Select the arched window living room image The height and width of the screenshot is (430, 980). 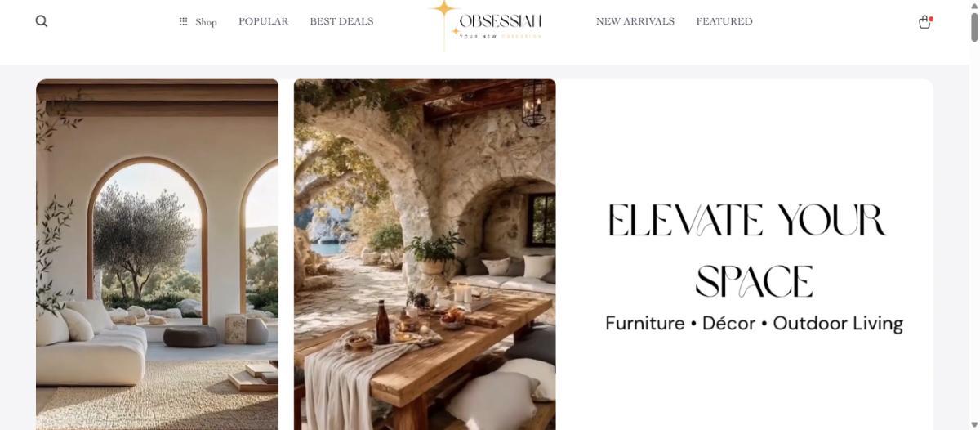157,254
